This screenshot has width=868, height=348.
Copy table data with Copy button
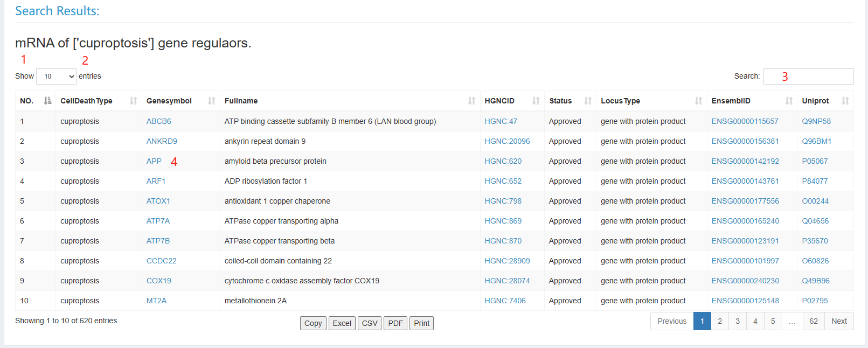(313, 323)
